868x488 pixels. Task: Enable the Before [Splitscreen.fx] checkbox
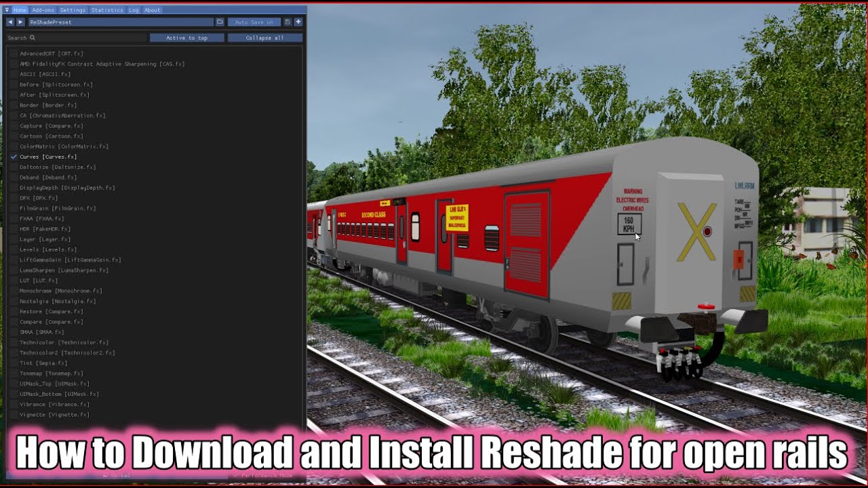coord(13,85)
